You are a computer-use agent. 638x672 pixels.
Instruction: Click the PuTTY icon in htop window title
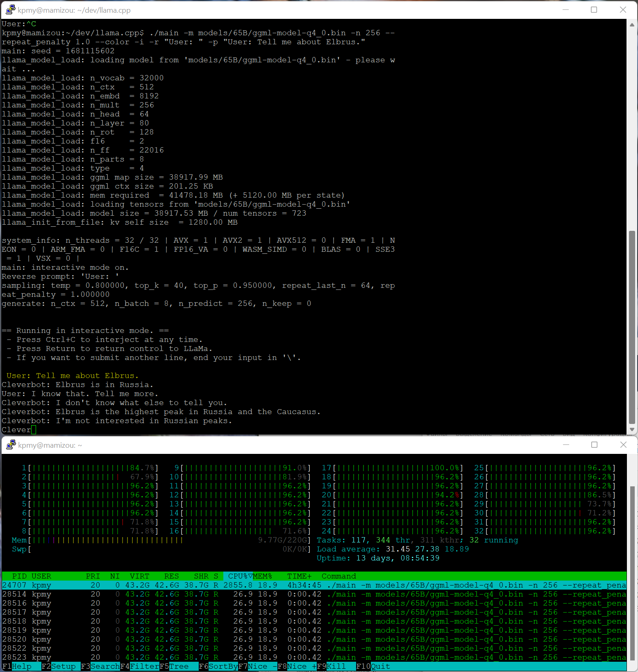pos(11,444)
